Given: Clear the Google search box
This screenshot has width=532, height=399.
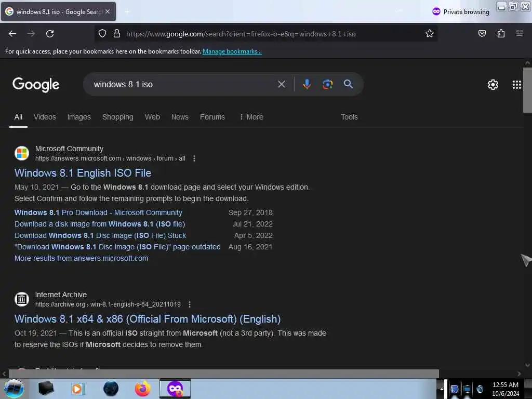Looking at the screenshot, I should pyautogui.click(x=282, y=84).
